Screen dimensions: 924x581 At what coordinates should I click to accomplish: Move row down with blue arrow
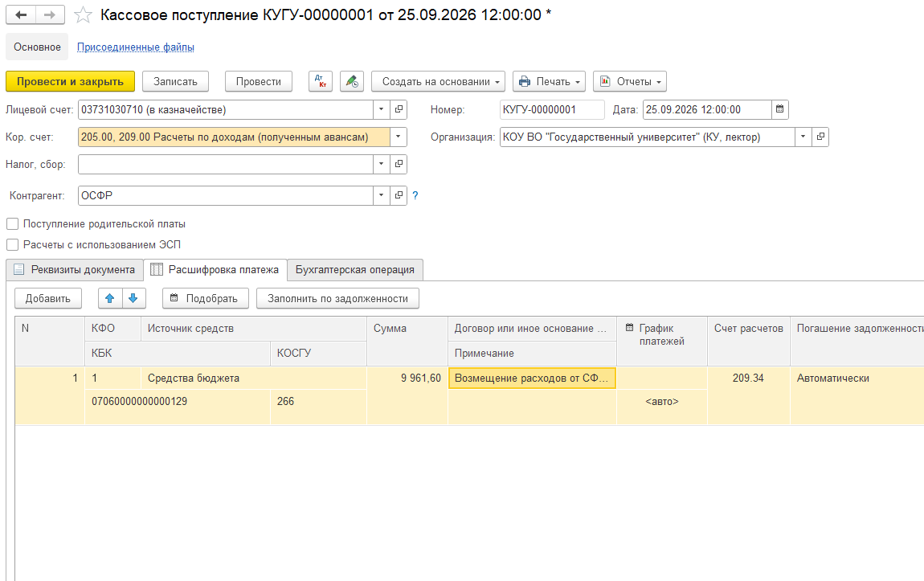pyautogui.click(x=133, y=298)
